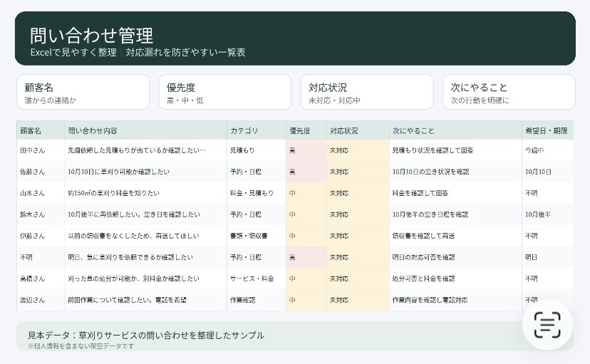Click 領収書を確認して再送 action cell
This screenshot has width=590, height=364.
tap(455, 236)
